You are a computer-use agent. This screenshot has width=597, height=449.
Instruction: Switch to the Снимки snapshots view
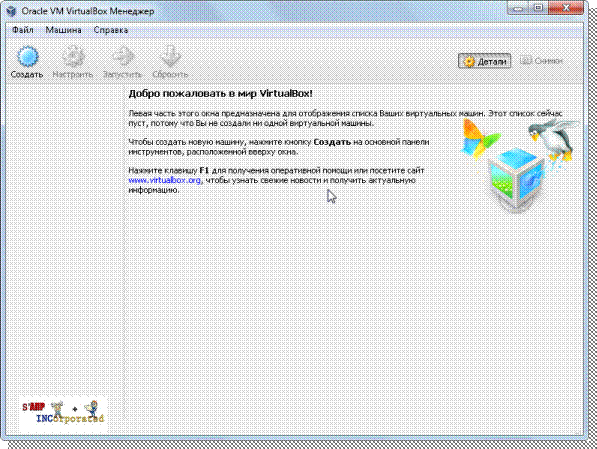[541, 61]
